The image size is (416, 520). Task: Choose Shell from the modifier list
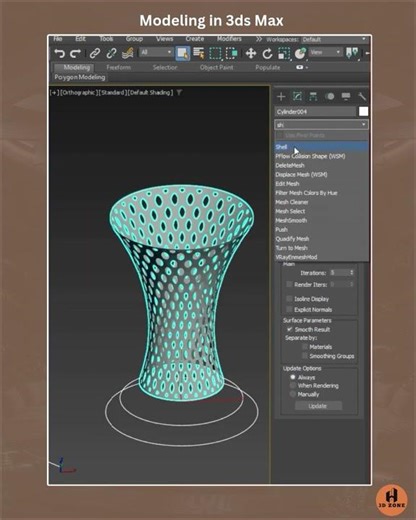tap(321, 147)
